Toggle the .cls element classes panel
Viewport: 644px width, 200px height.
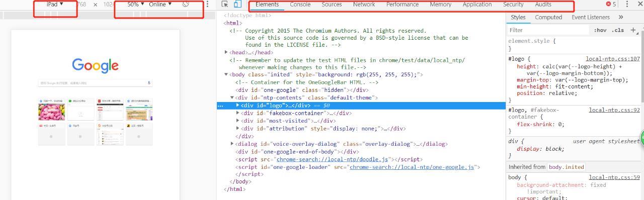tap(618, 30)
